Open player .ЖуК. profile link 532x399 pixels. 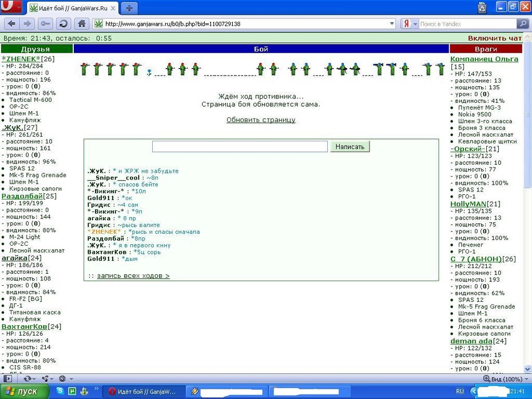coord(13,127)
